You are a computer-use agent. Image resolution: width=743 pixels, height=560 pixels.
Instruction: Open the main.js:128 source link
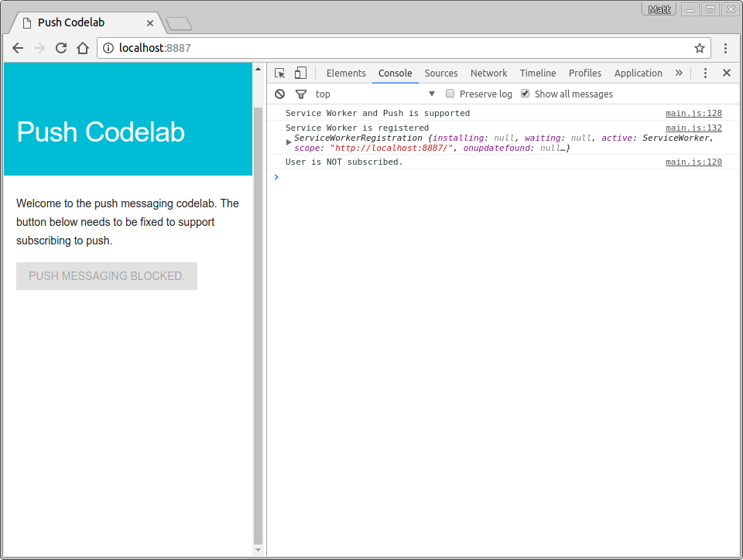[693, 113]
